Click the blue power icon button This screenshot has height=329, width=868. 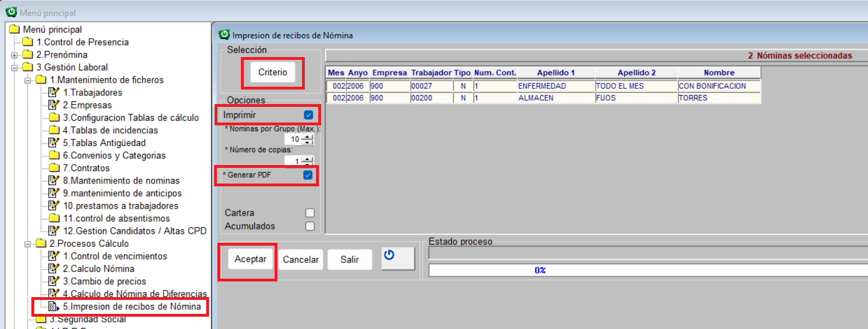point(398,258)
